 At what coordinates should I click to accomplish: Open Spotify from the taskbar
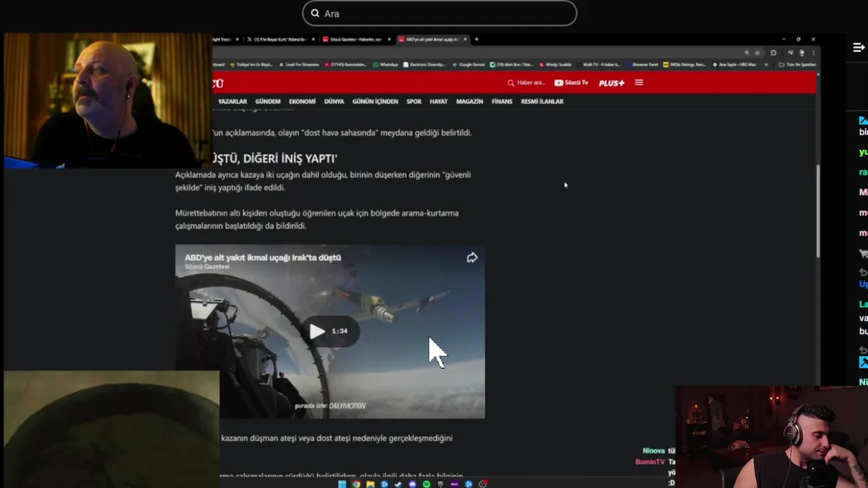[427, 484]
